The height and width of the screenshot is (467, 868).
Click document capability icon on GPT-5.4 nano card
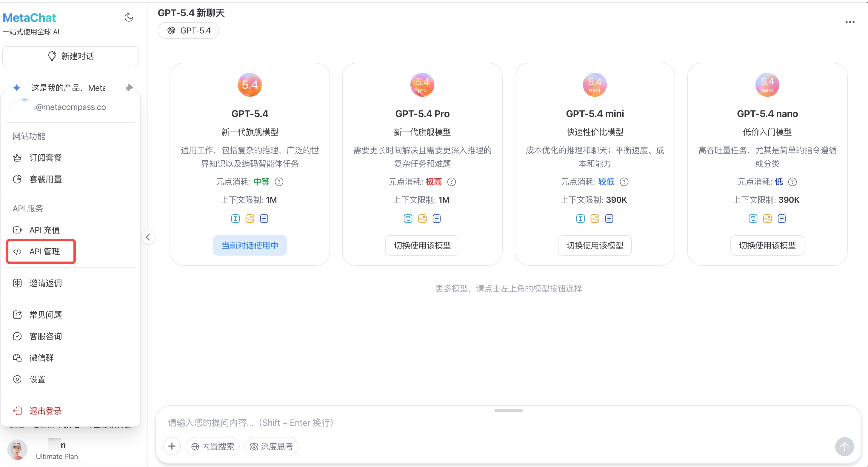(782, 219)
